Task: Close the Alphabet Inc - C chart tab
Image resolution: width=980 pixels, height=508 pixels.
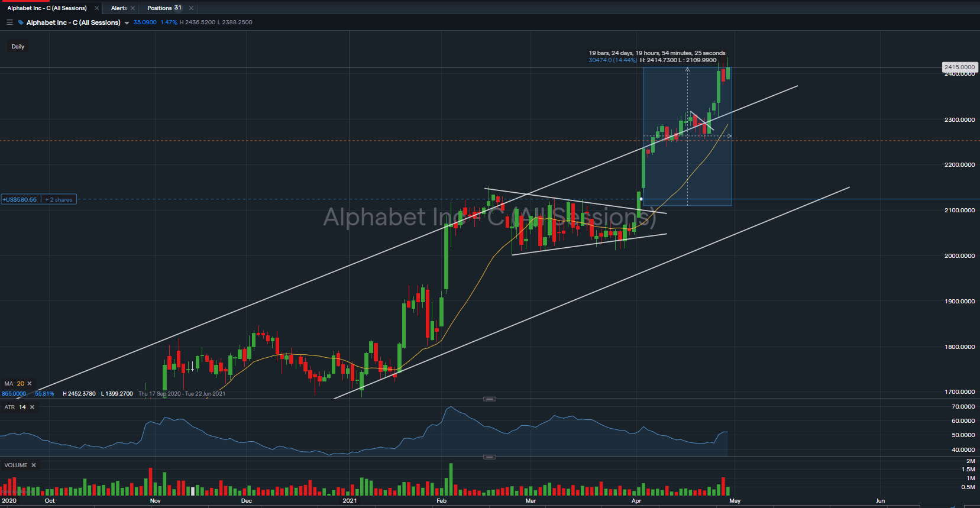Action: [96, 8]
